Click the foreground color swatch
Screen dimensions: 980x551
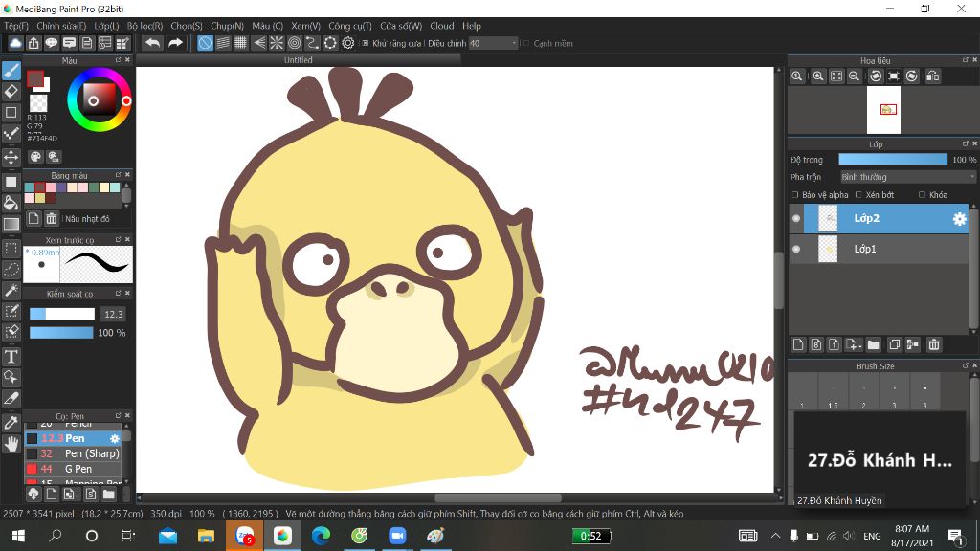(35, 78)
